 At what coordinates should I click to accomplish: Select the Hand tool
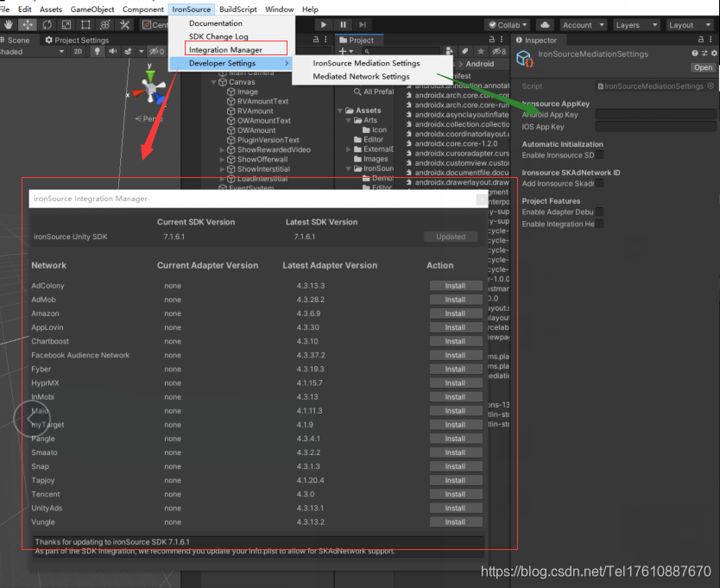(9, 25)
